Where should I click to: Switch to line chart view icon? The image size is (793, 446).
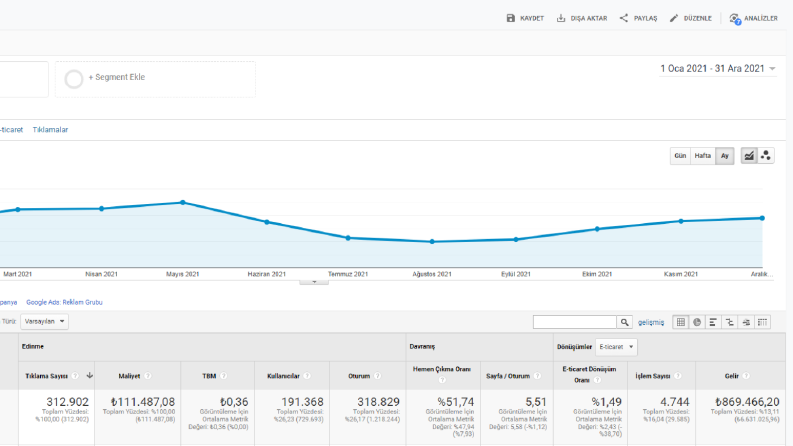749,156
